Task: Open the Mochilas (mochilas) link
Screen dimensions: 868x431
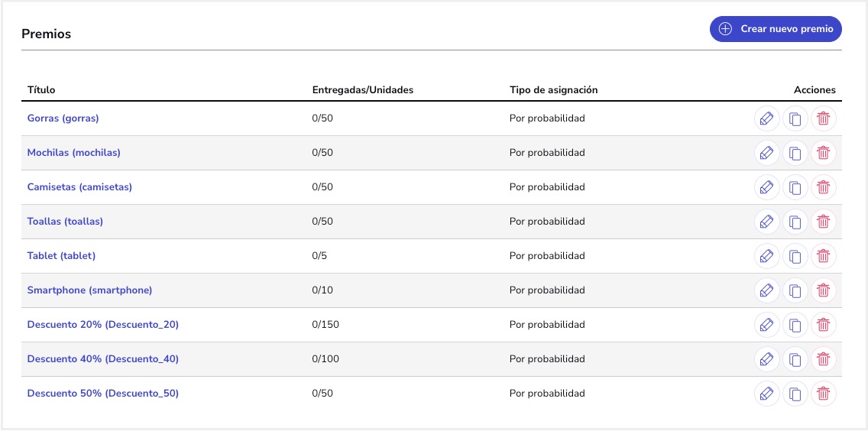Action: pyautogui.click(x=73, y=153)
